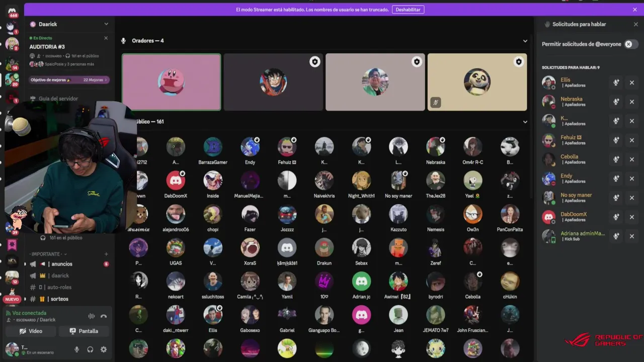Image resolution: width=644 pixels, height=362 pixels.
Task: Open Adrian jc's Discord-logo avatar
Action: (361, 281)
